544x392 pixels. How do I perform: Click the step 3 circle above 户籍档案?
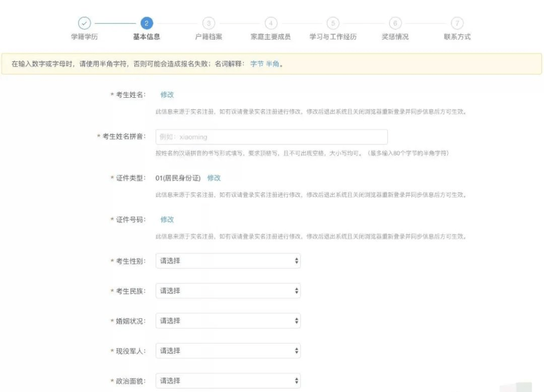(x=208, y=24)
